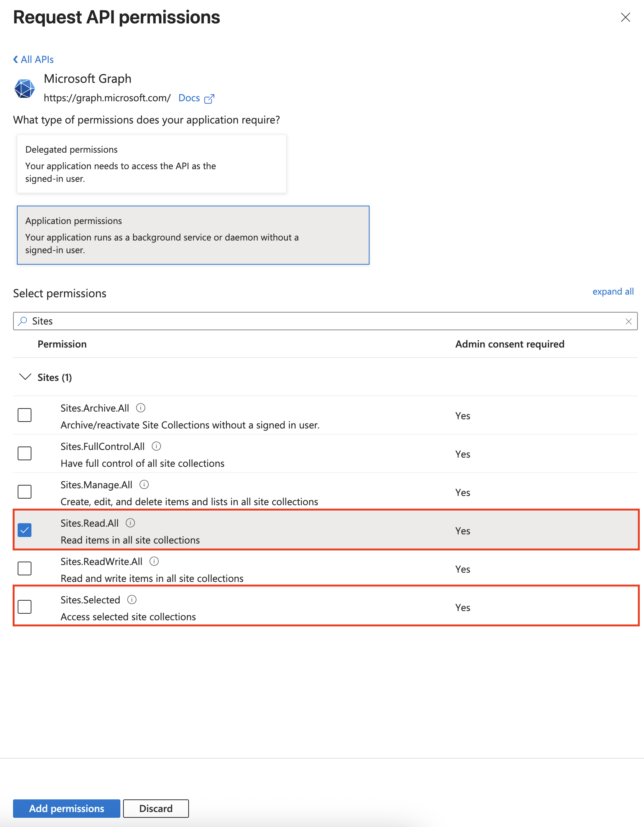The height and width of the screenshot is (827, 644).
Task: Click the Microsoft Graph logo icon
Action: point(25,88)
